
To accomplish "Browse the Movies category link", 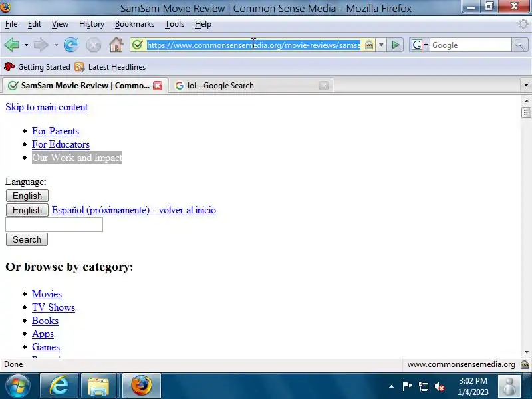I will click(47, 294).
